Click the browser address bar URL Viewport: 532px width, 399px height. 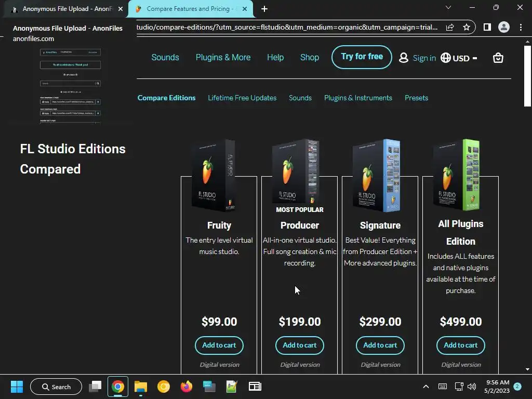(287, 27)
